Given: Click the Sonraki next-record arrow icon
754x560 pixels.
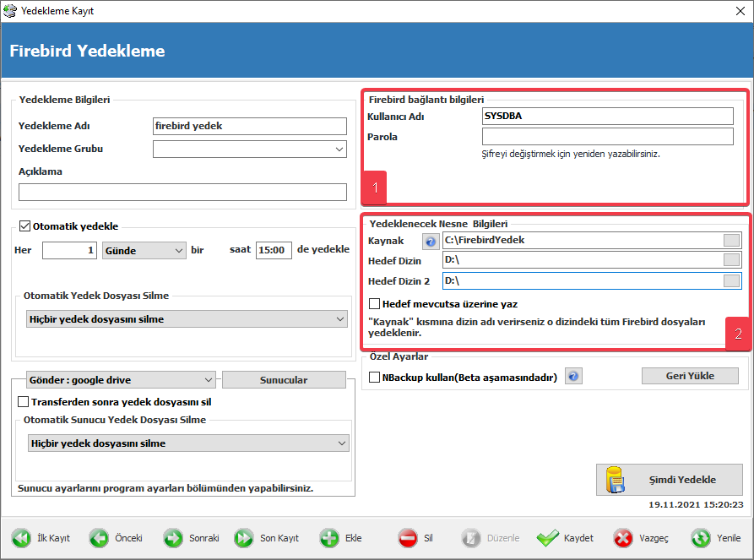Looking at the screenshot, I should pos(172,538).
